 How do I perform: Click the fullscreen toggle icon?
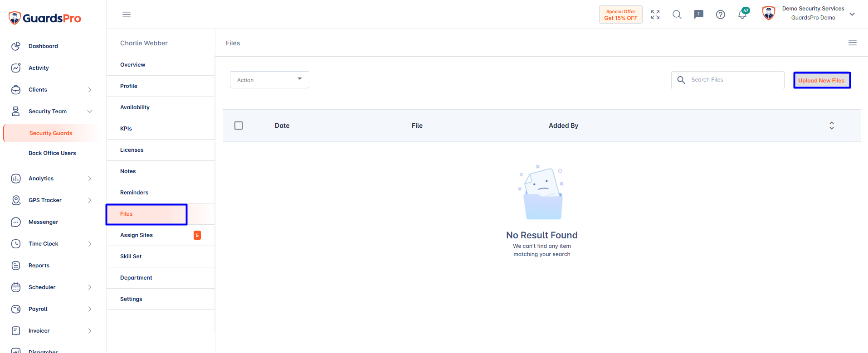point(655,15)
